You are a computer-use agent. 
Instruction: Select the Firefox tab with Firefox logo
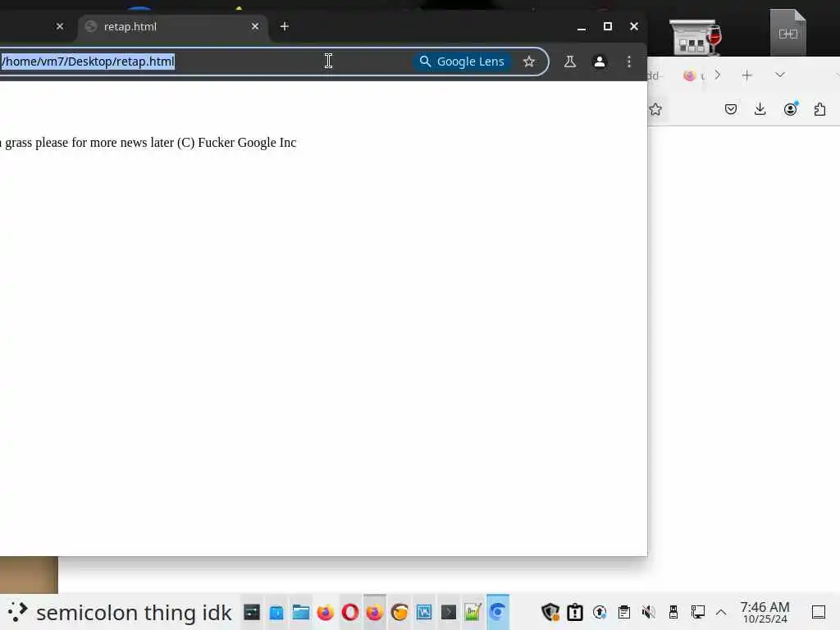694,75
